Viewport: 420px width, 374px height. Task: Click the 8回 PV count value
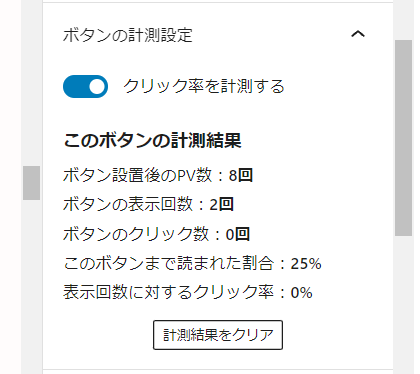[241, 175]
